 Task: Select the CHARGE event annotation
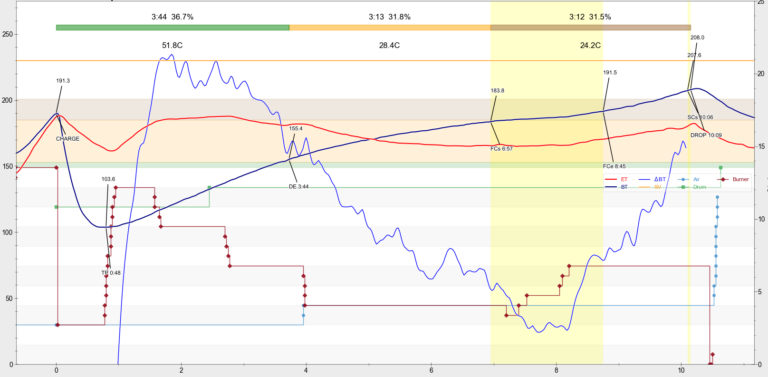point(68,139)
